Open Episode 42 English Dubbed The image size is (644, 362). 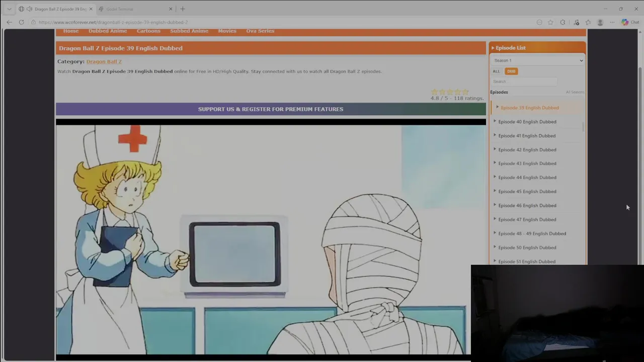click(x=527, y=150)
